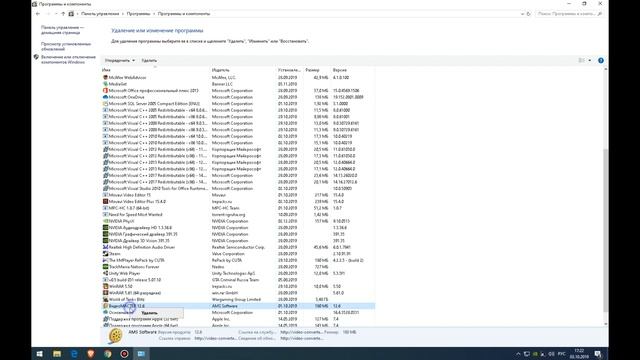This screenshot has width=640, height=360.
Task: Click the Need for Speed Most Wanted icon
Action: (105, 214)
